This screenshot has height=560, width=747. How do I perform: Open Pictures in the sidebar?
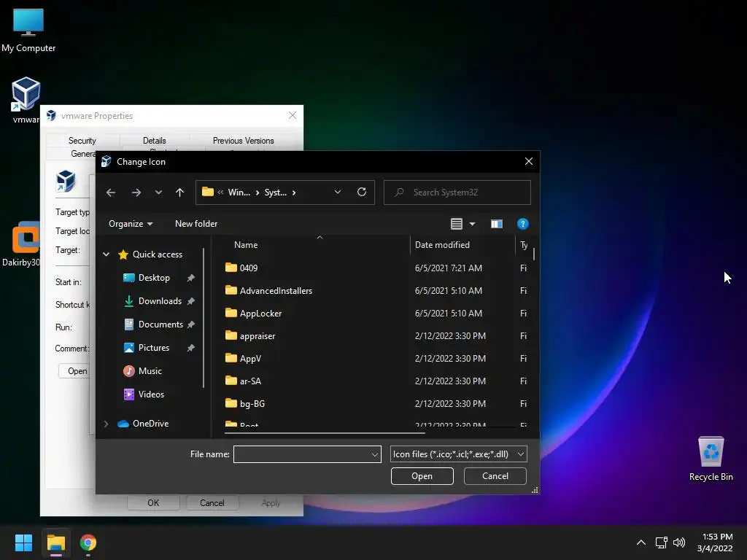click(153, 348)
